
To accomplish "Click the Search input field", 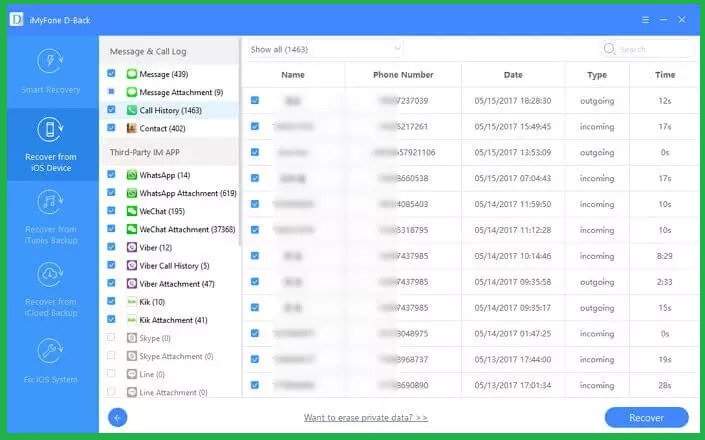I will pyautogui.click(x=647, y=49).
